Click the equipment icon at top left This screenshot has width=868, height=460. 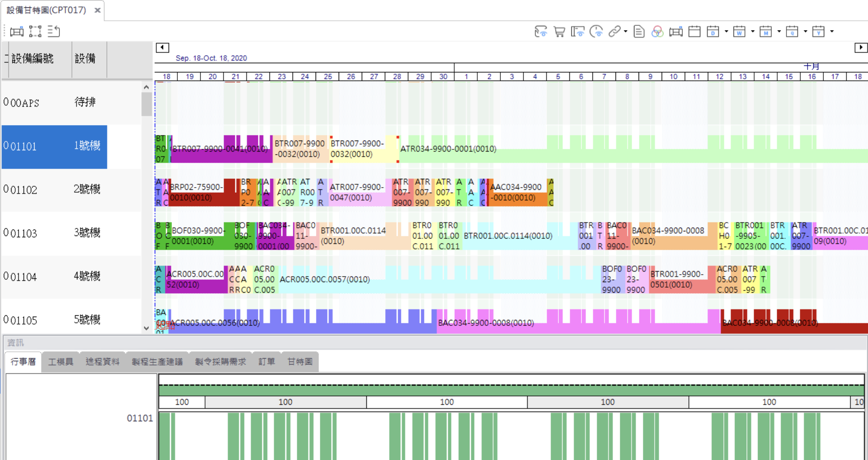click(x=17, y=31)
